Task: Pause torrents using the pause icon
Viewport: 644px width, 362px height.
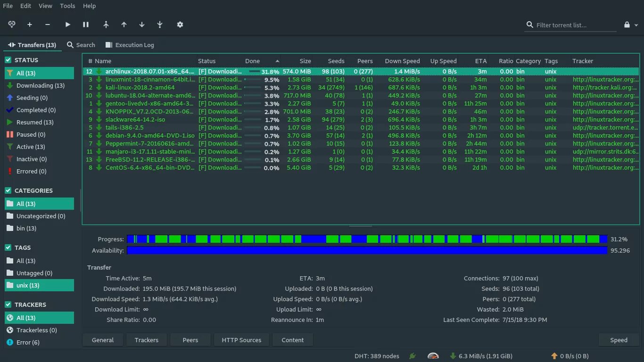Action: click(x=86, y=25)
